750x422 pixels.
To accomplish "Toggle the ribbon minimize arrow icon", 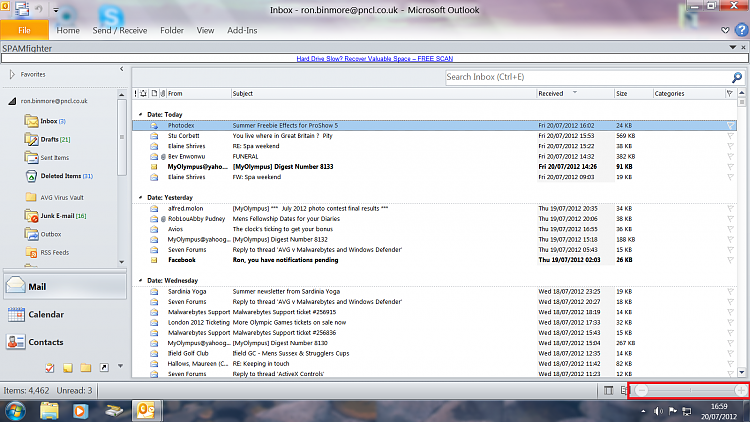I will (725, 30).
